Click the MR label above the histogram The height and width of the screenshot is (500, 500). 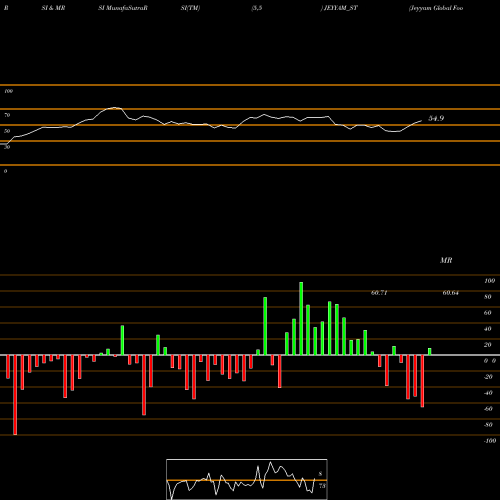click(x=446, y=260)
